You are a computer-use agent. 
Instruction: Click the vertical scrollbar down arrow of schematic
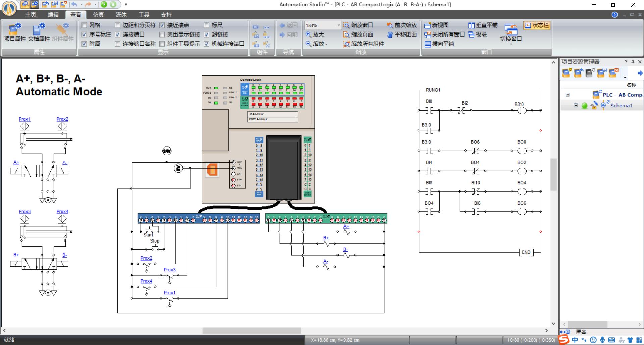click(x=553, y=324)
